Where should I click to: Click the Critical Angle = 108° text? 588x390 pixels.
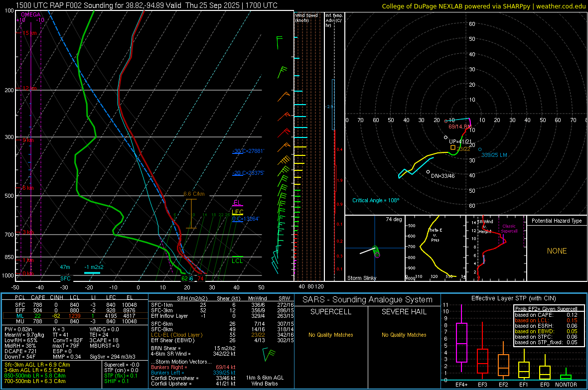click(376, 200)
